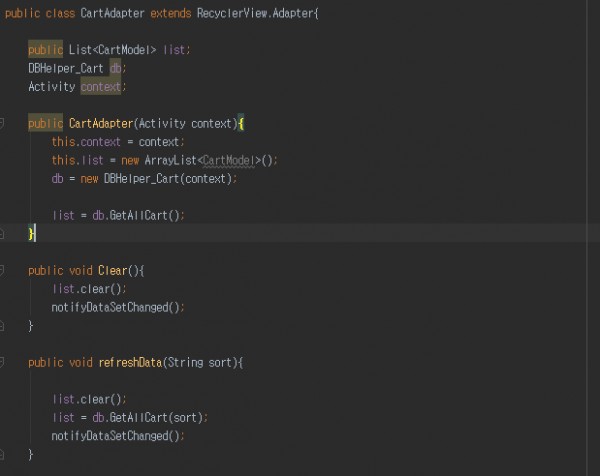This screenshot has width=600, height=476.
Task: Click the 'extends' keyword
Action: [x=170, y=13]
